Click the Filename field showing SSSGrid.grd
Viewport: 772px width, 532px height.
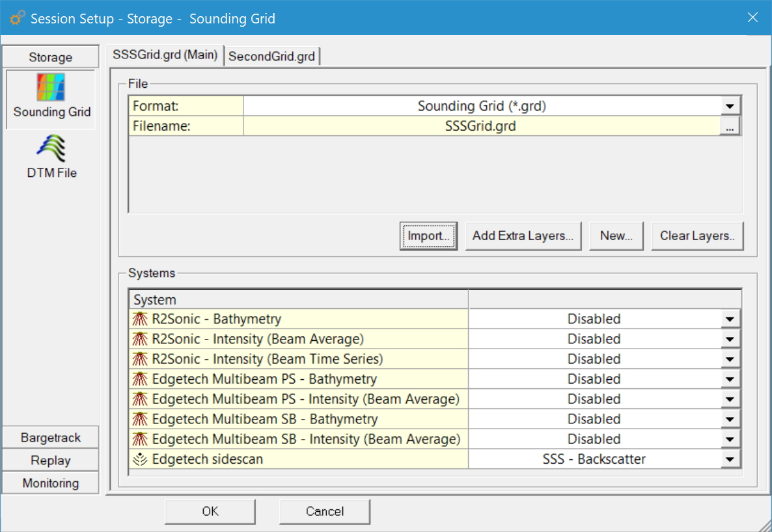480,126
